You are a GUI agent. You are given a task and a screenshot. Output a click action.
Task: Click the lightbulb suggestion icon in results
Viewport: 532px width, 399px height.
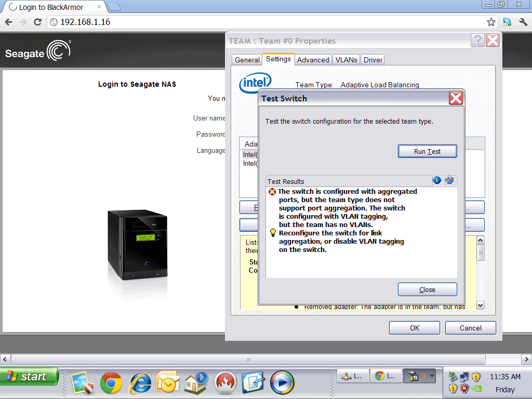[x=273, y=233]
